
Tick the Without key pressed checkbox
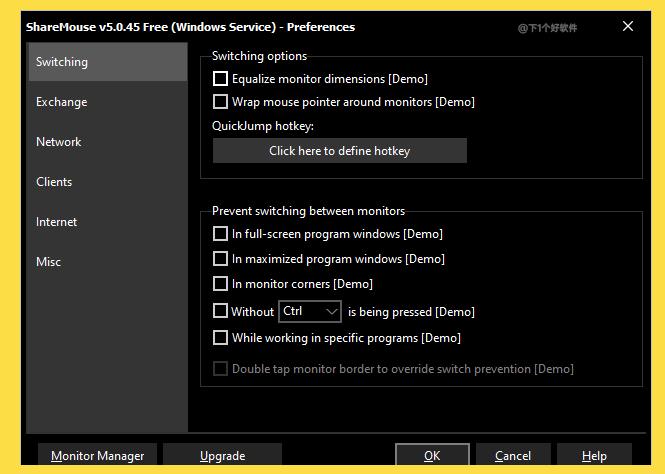pos(220,311)
